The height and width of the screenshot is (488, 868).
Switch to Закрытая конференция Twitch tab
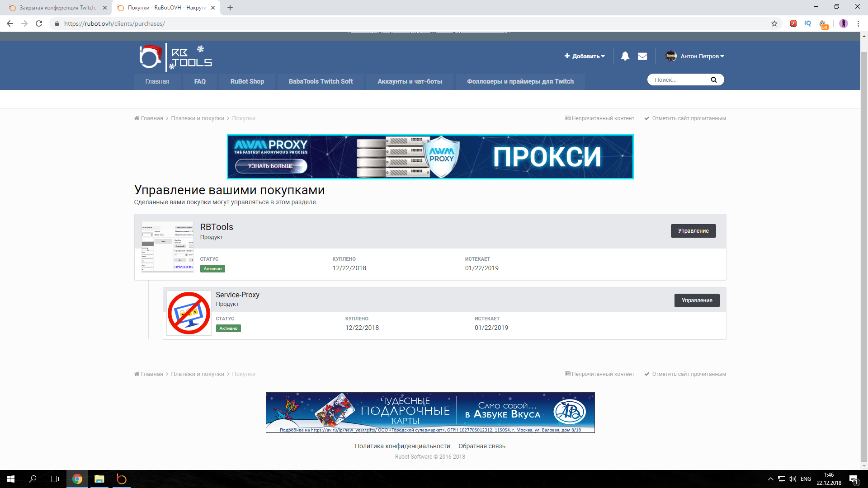click(x=57, y=8)
